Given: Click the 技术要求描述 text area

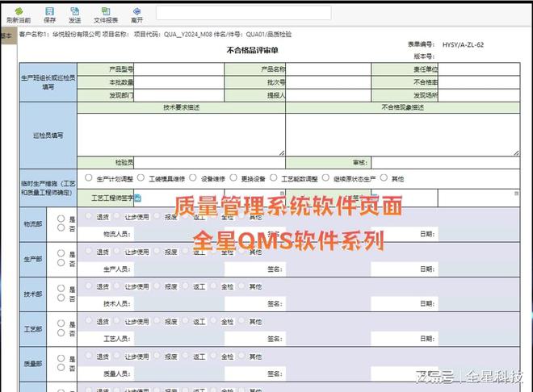Looking at the screenshot, I should pyautogui.click(x=181, y=135).
